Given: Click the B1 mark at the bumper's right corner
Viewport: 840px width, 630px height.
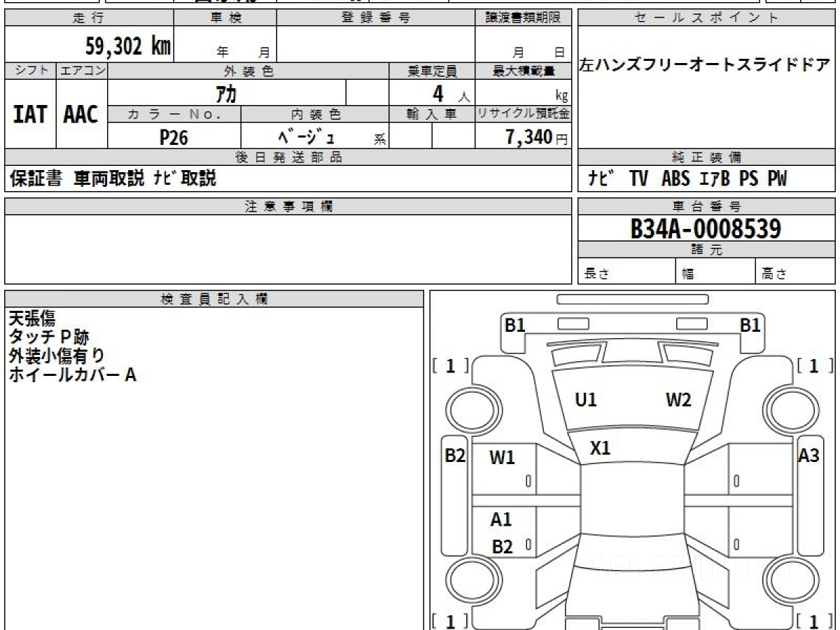Looking at the screenshot, I should tap(750, 325).
